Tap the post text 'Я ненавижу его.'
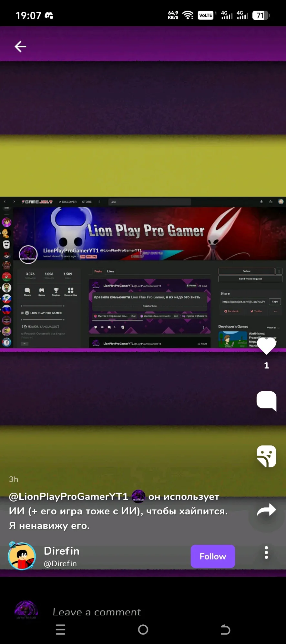Screen dimensions: 286x644 tap(49, 526)
